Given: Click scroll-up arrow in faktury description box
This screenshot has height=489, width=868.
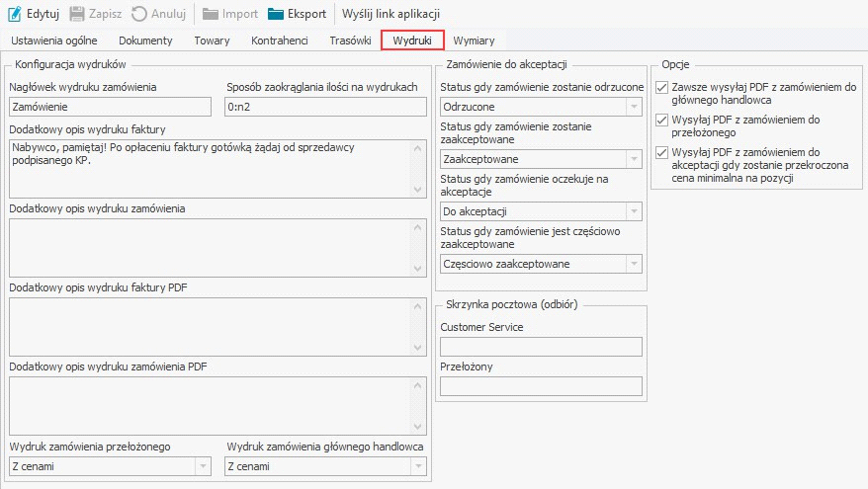Looking at the screenshot, I should point(418,148).
